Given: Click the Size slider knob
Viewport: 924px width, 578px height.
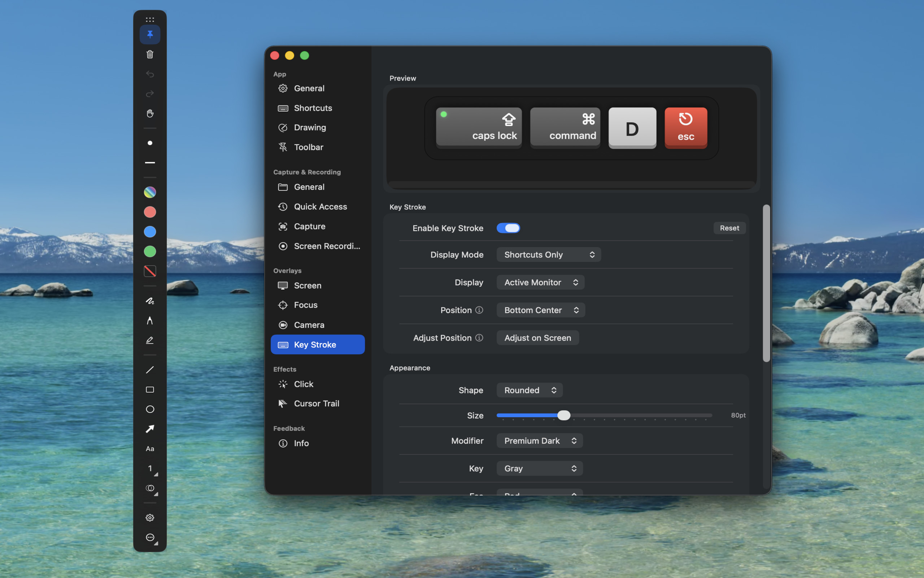Looking at the screenshot, I should (x=563, y=415).
